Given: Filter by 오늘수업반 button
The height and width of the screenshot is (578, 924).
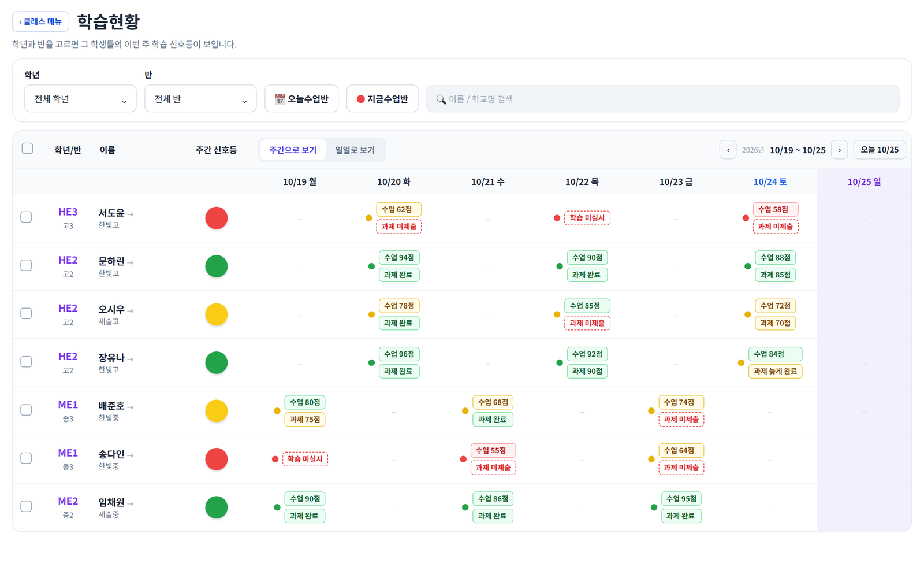Looking at the screenshot, I should pyautogui.click(x=301, y=99).
